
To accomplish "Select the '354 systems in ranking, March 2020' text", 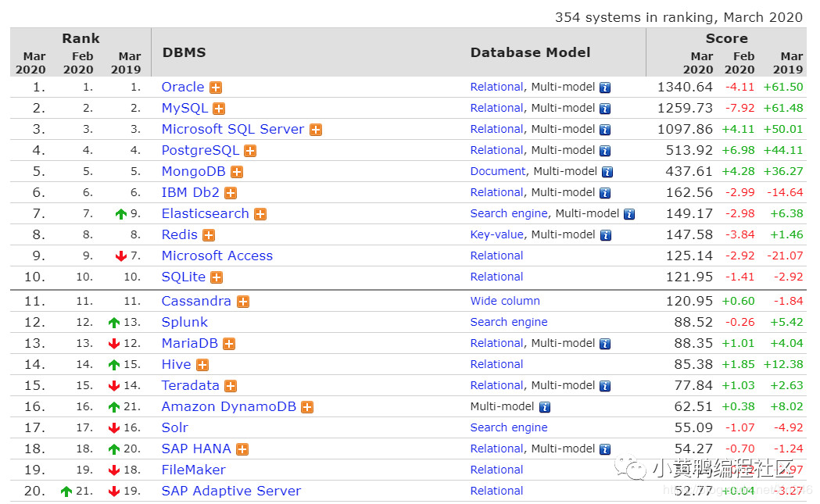I will [x=679, y=17].
